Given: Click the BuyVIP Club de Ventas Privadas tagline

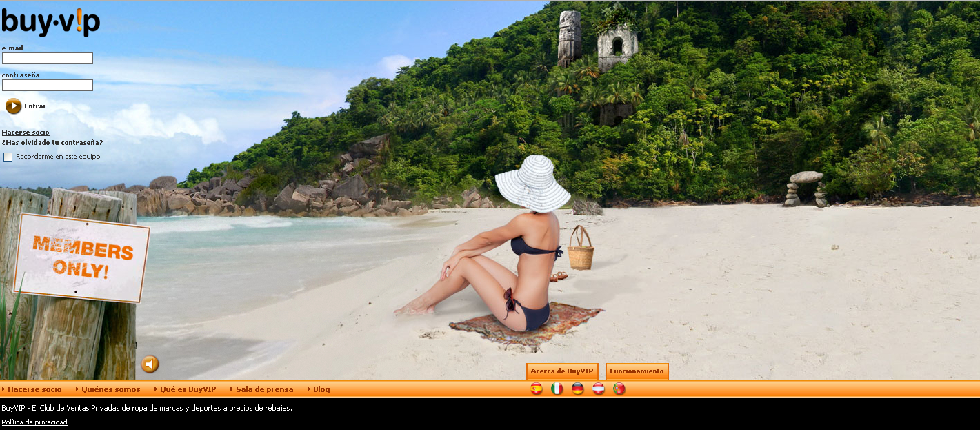Looking at the screenshot, I should click(147, 408).
